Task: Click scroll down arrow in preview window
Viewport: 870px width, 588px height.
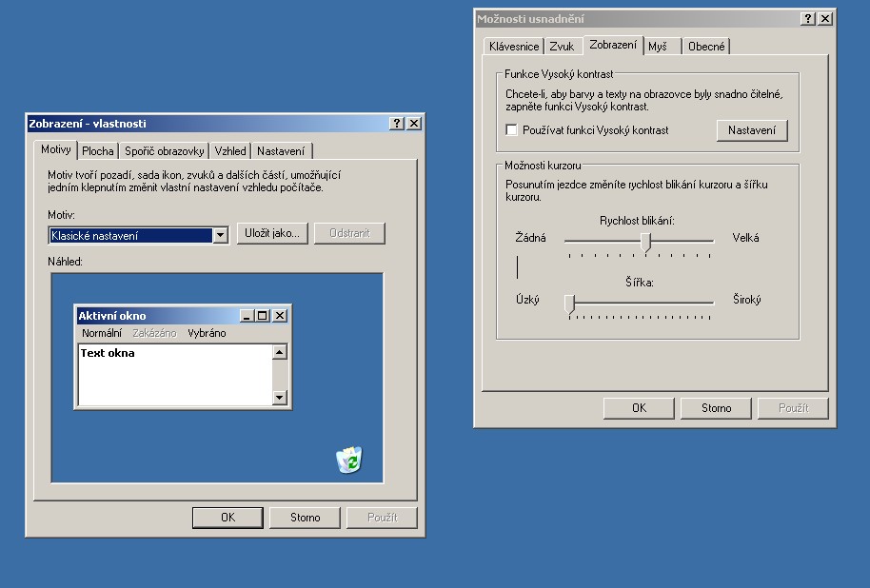Action: tap(280, 397)
